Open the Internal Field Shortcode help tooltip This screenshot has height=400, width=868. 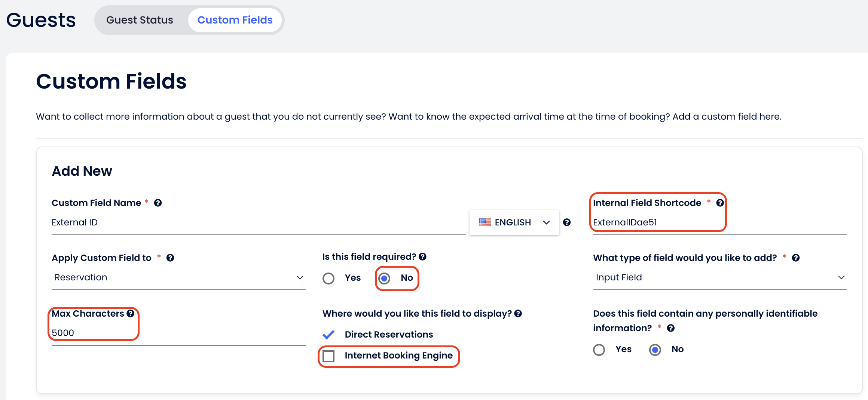(x=720, y=203)
